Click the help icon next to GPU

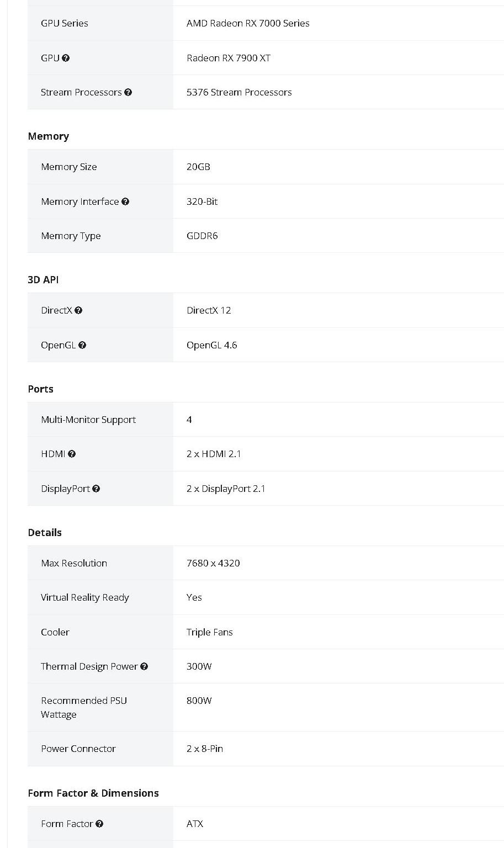point(66,58)
